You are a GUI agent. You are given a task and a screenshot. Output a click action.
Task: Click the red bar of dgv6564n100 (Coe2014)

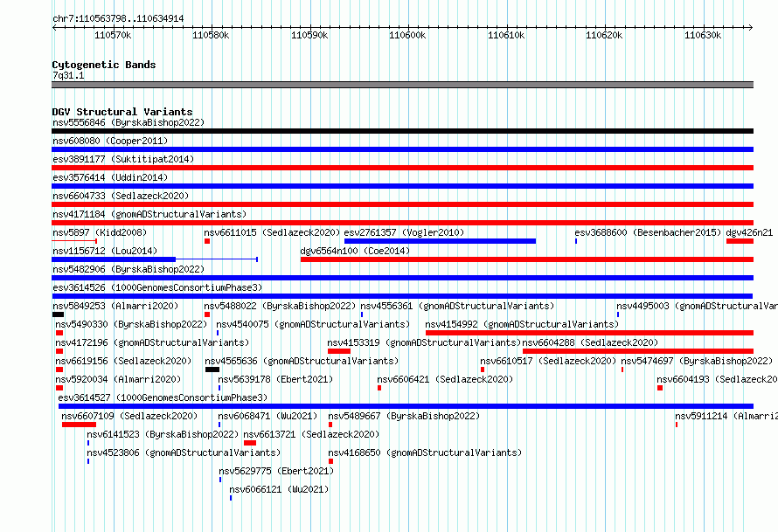[527, 259]
